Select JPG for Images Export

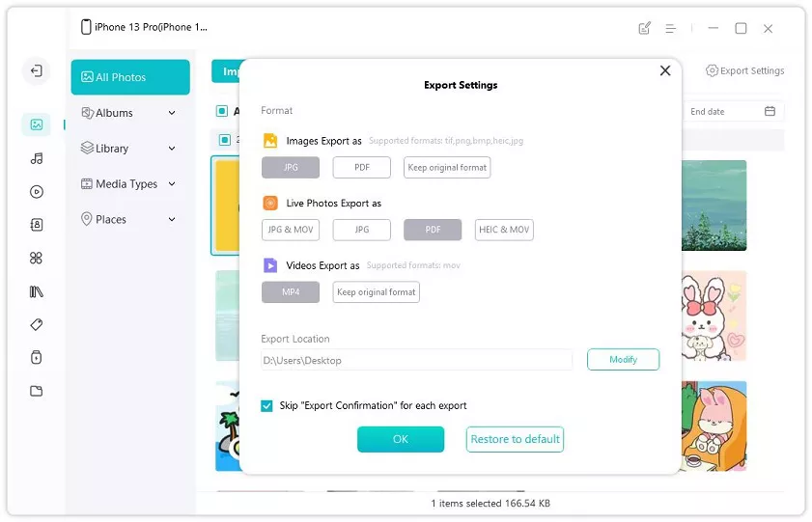[x=291, y=168]
